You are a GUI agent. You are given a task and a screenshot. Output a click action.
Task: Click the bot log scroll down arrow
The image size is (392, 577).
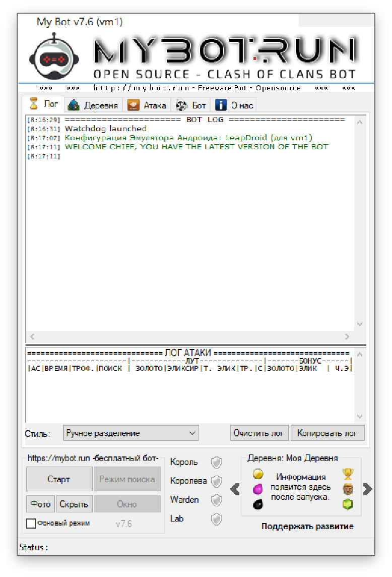[360, 324]
